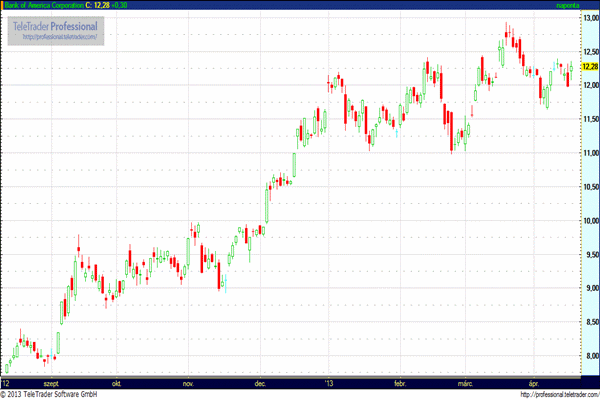
Task: Click the +0,30 price change value
Action: [x=123, y=6]
